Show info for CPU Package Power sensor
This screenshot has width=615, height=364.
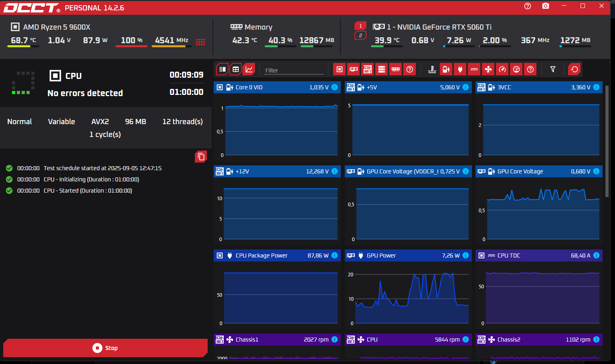click(x=335, y=255)
